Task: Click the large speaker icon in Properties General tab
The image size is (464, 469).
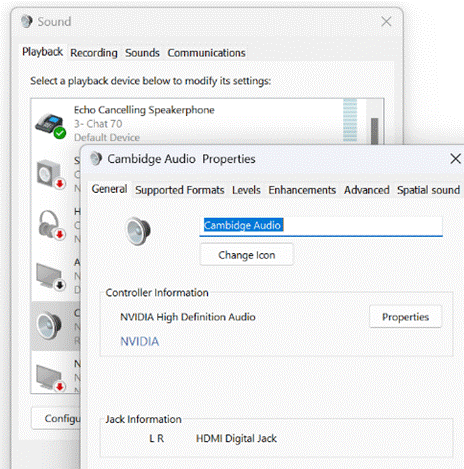Action: pyautogui.click(x=138, y=231)
